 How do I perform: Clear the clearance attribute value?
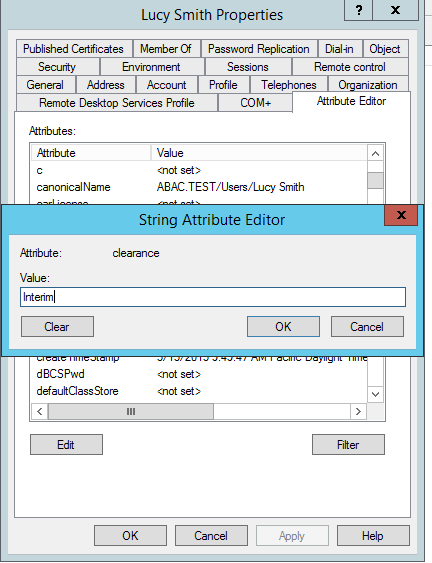tap(57, 327)
